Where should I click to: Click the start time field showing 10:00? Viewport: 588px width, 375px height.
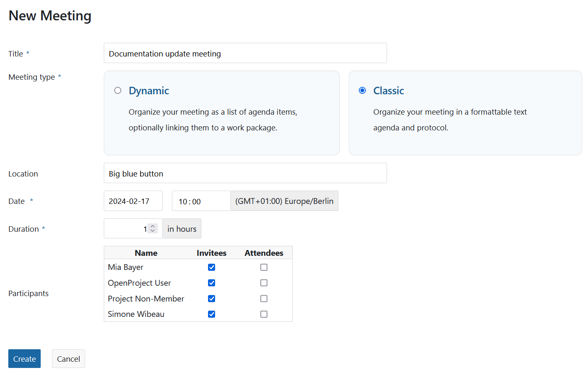(x=201, y=201)
